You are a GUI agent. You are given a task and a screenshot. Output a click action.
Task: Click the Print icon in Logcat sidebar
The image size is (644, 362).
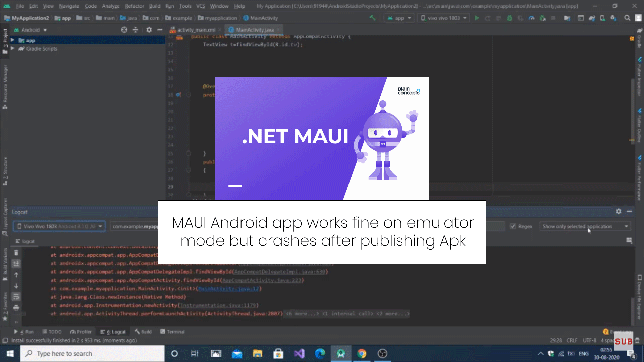[16, 308]
